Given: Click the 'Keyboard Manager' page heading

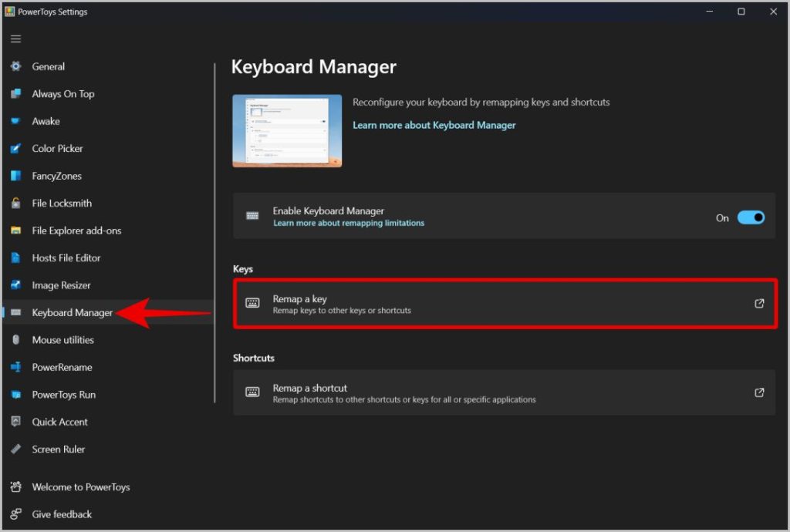Looking at the screenshot, I should (313, 66).
